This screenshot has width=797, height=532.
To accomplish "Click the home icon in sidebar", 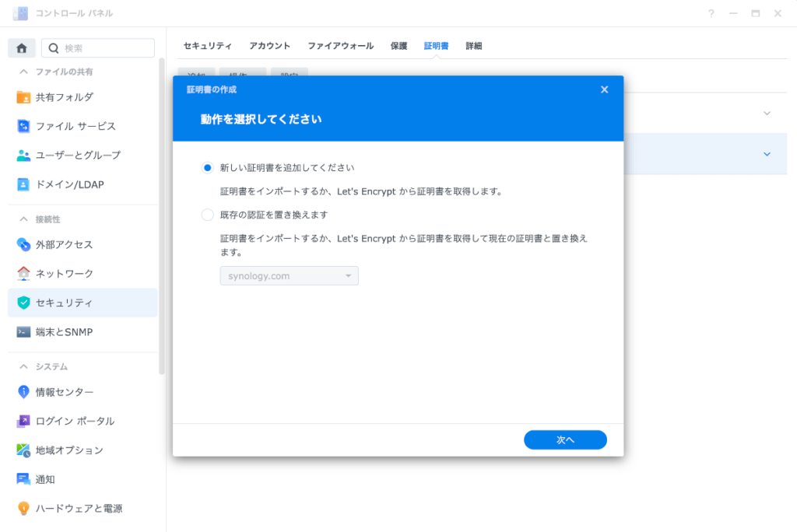I will 22,48.
